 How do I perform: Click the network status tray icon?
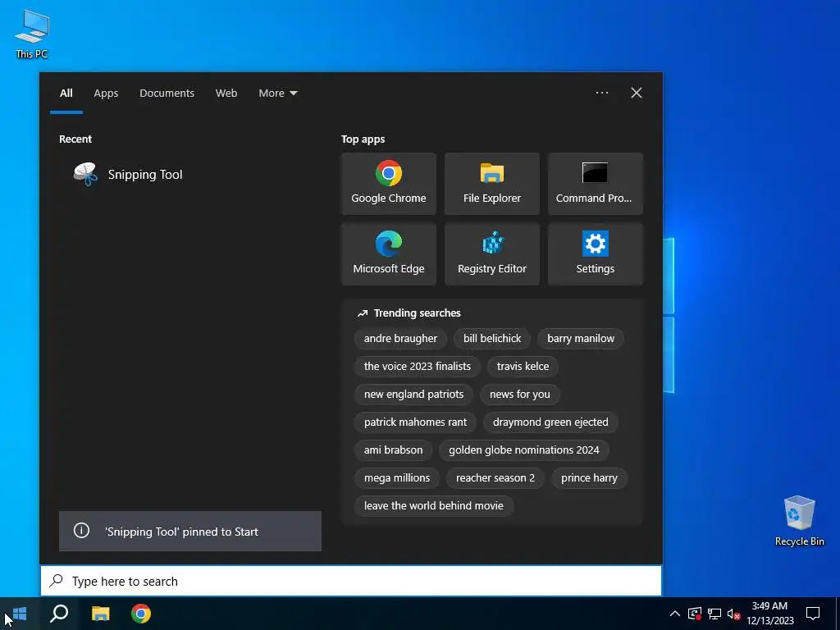point(714,614)
